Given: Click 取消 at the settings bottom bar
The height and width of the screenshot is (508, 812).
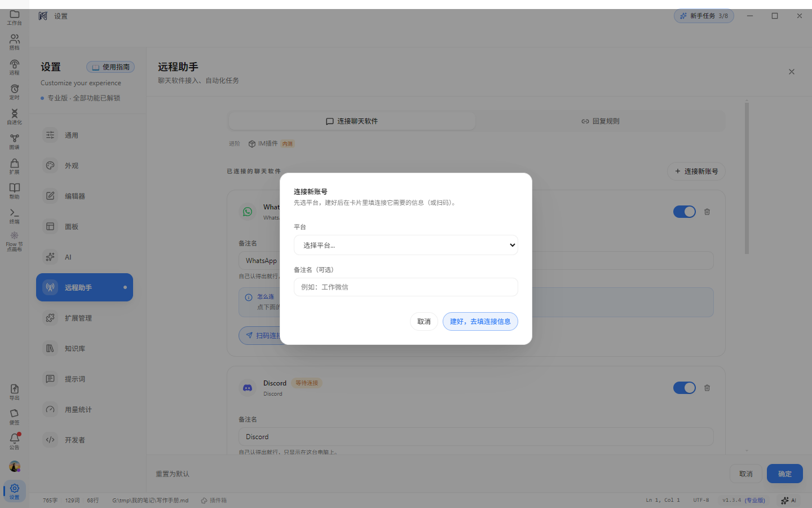Looking at the screenshot, I should (746, 474).
